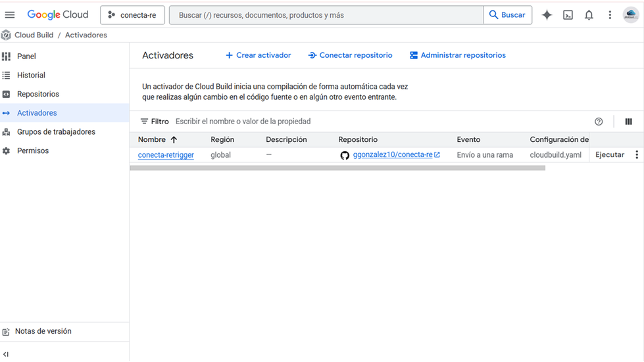Viewport: 644px width, 362px height.
Task: Activate the Cloud Shell terminal icon
Action: coord(568,15)
